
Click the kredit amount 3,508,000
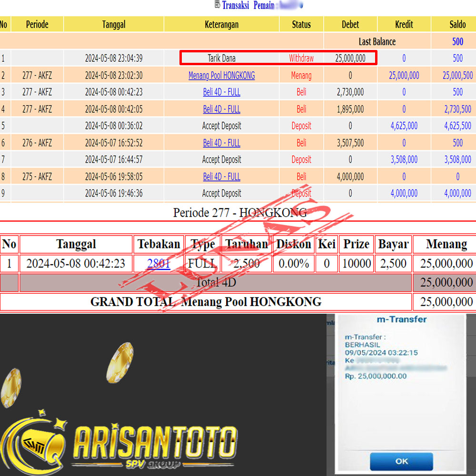404,159
